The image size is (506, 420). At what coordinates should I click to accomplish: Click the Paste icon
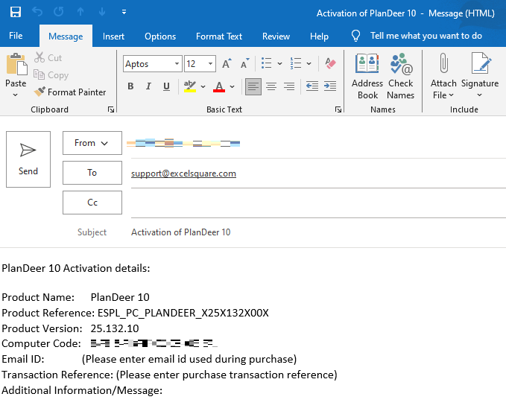(16, 69)
